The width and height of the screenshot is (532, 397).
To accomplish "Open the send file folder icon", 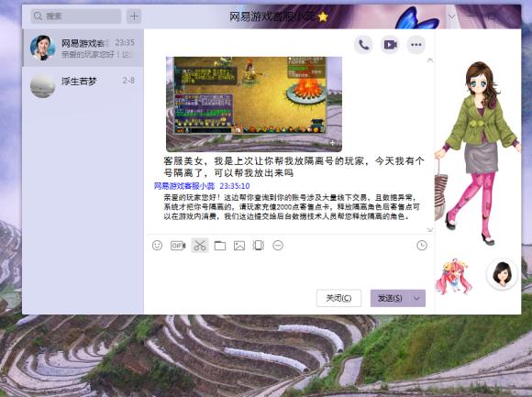I will coord(220,245).
